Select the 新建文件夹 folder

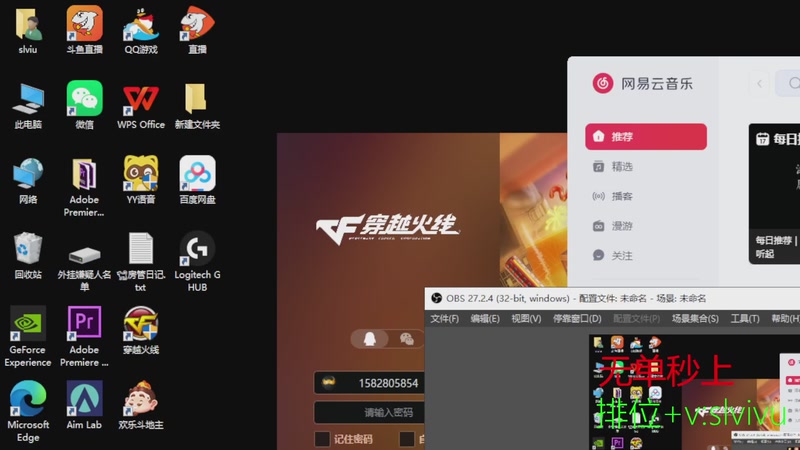coord(196,98)
